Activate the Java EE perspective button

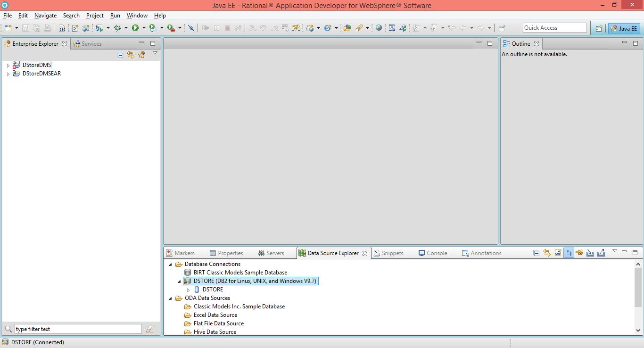(623, 28)
